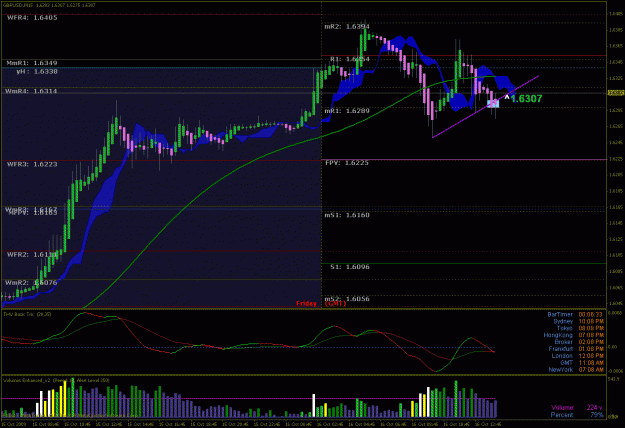Viewport: 625px width, 428px height.
Task: Click the yH: 1.6338 label
Action: (x=37, y=72)
